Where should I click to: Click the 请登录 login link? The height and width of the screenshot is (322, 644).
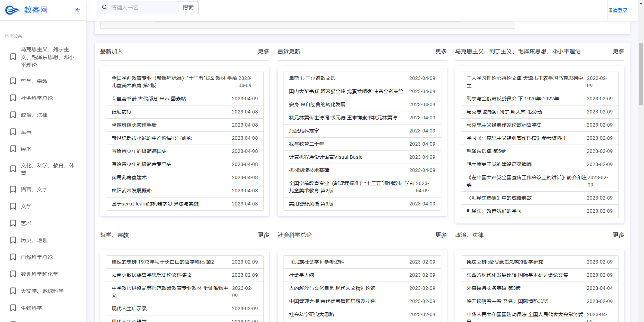point(620,10)
